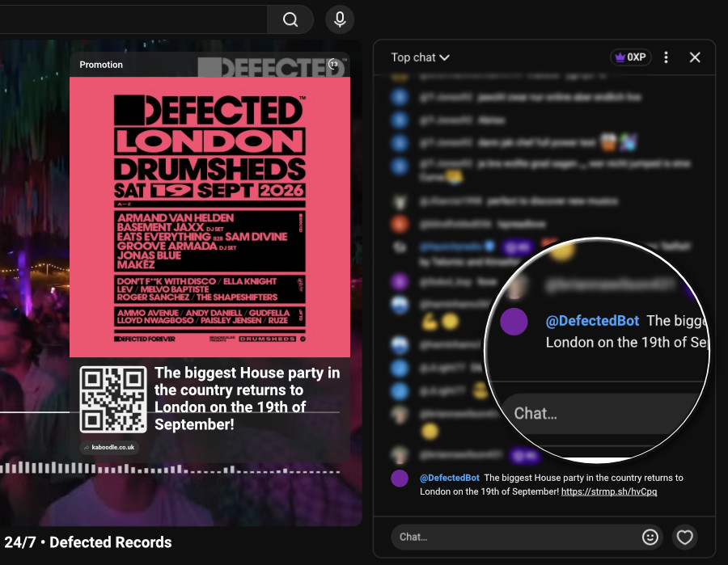
Task: Click the search magnifier button
Action: click(290, 19)
